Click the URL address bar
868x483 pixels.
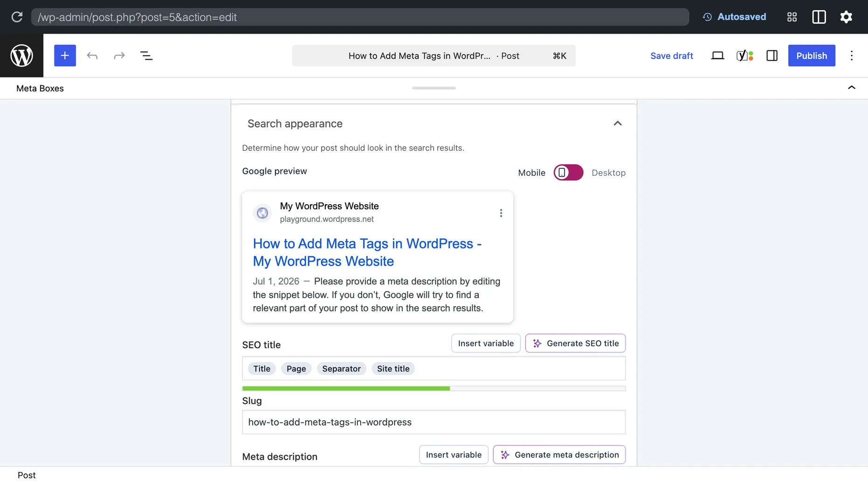[360, 17]
